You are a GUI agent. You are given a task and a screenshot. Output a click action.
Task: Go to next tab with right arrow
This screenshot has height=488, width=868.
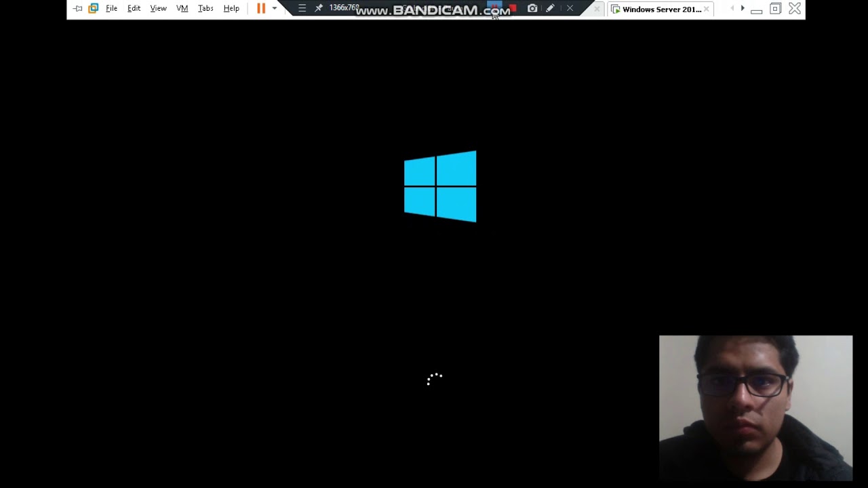tap(743, 9)
